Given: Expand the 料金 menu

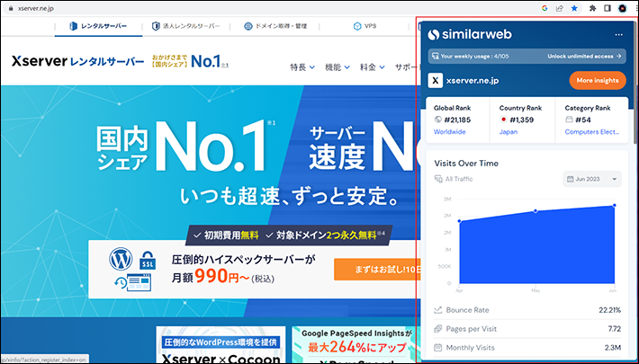Looking at the screenshot, I should (372, 67).
